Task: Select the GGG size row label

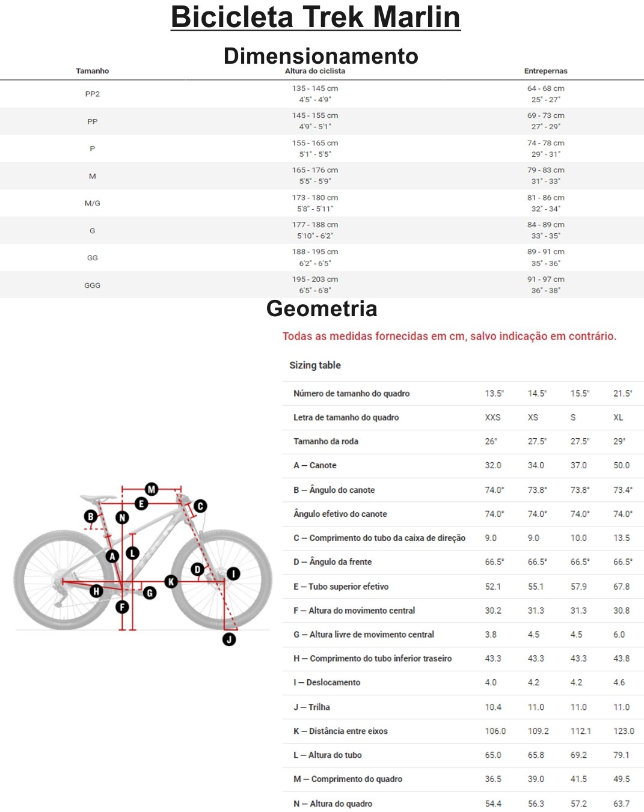Action: [93, 285]
